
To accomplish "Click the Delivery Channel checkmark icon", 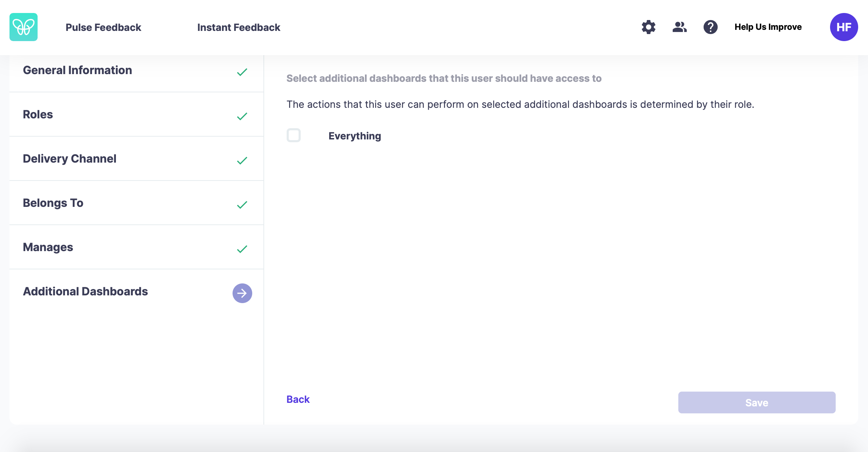I will [242, 161].
